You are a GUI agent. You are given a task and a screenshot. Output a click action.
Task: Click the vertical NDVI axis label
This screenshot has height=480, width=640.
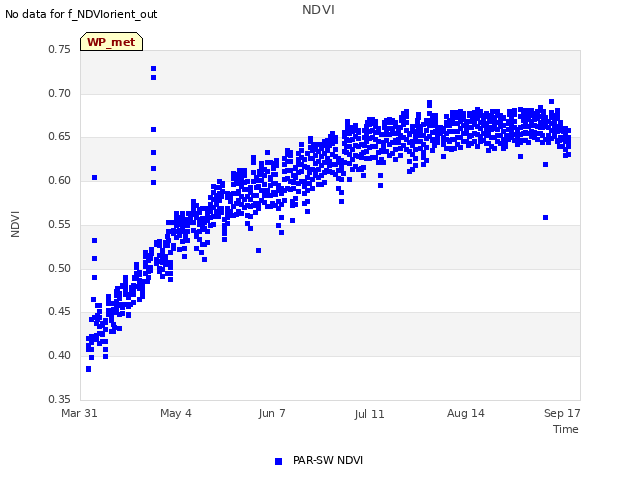[x=15, y=224]
